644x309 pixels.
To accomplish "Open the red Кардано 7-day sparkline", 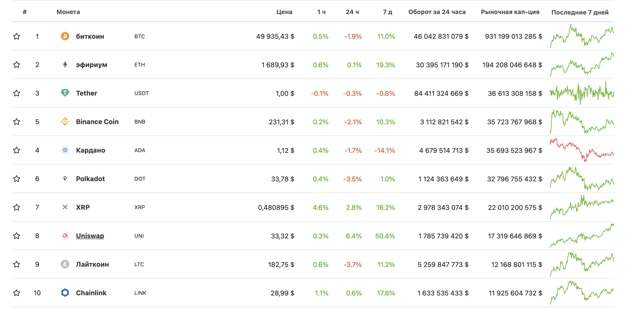I will pos(582,150).
